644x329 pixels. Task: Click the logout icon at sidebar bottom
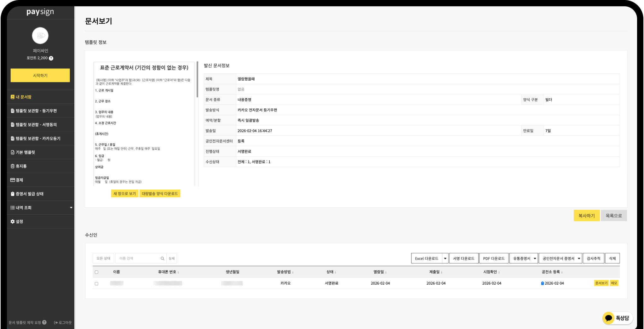click(x=56, y=323)
